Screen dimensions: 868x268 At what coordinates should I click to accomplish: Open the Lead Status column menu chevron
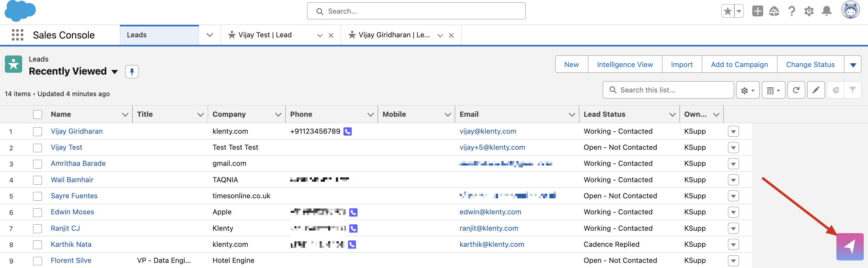672,115
